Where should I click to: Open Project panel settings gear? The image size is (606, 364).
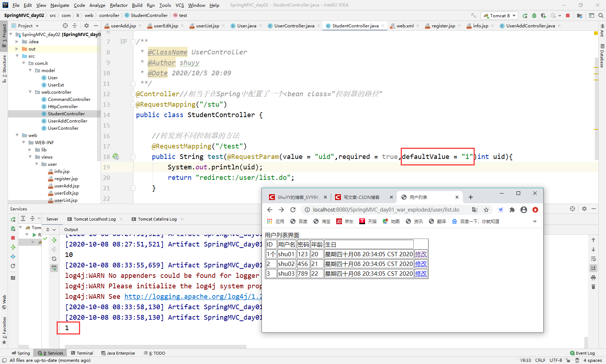click(87, 26)
